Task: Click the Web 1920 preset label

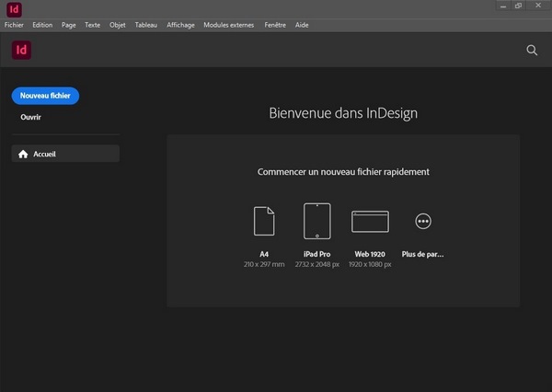Action: 370,254
